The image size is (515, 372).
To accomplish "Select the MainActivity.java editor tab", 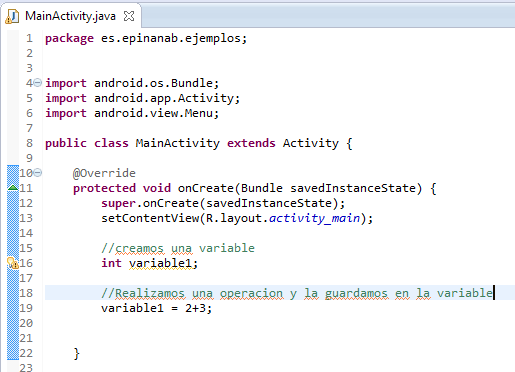I will (x=71, y=16).
